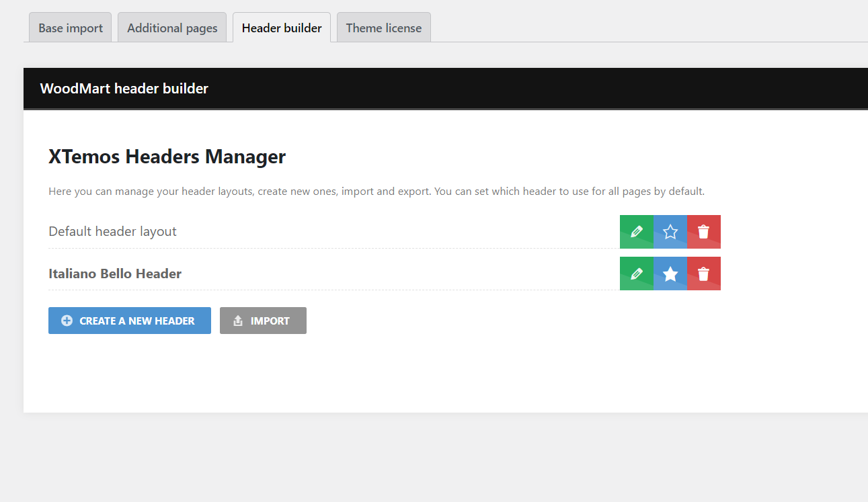
Task: Delete Italiano Bello Header via trash icon
Action: click(704, 274)
